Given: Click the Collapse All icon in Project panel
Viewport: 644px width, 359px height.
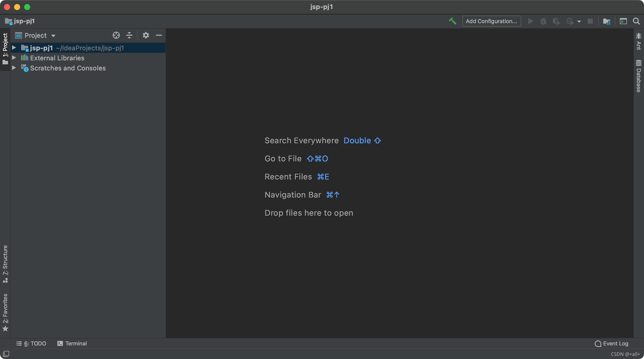Looking at the screenshot, I should tap(129, 35).
